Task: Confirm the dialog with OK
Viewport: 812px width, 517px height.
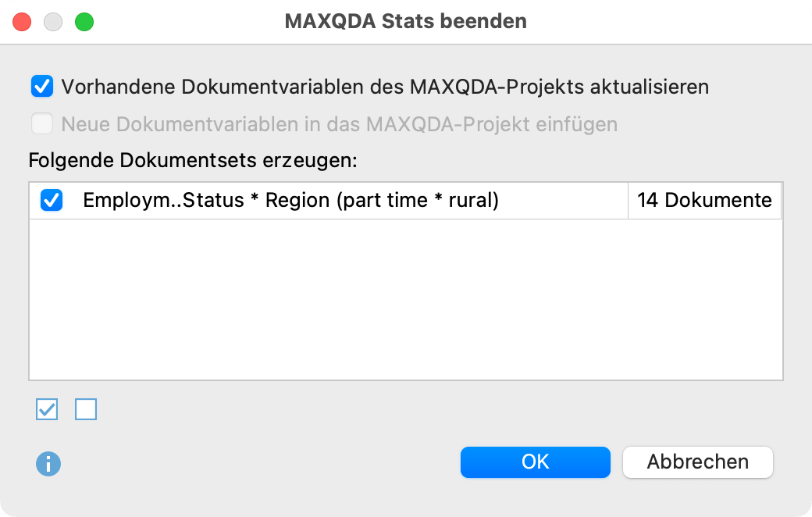Action: [535, 462]
